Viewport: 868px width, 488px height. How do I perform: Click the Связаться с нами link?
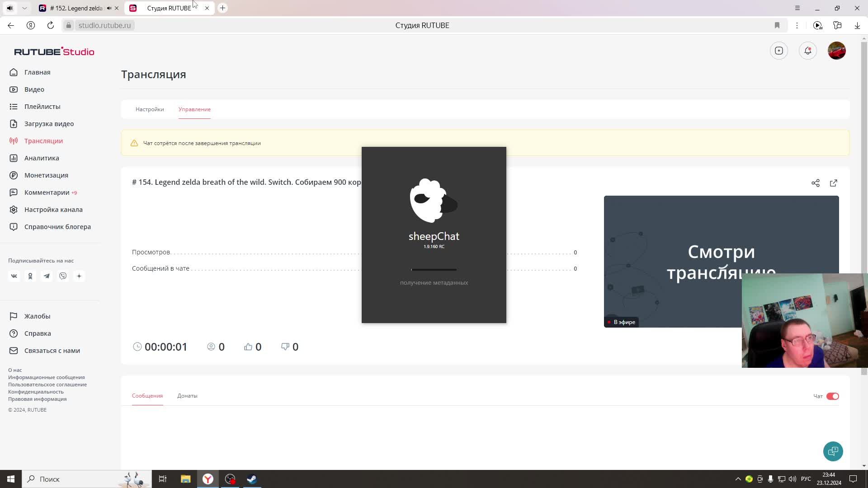52,351
